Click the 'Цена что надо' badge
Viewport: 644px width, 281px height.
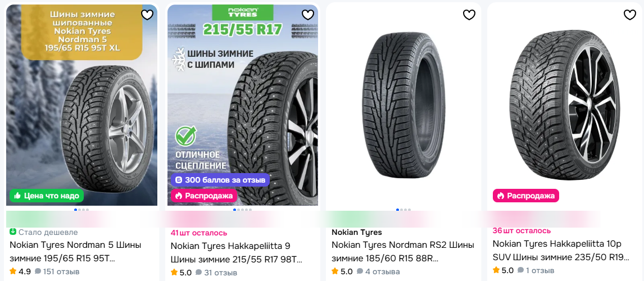coord(47,196)
